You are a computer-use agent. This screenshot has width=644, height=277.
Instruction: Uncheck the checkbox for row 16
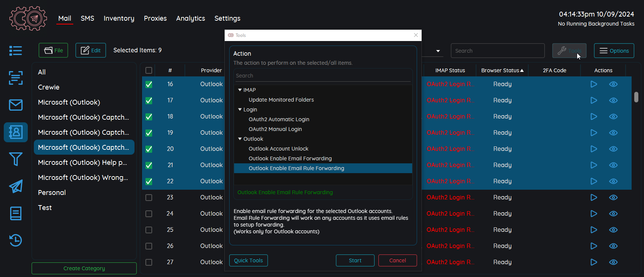tap(149, 84)
